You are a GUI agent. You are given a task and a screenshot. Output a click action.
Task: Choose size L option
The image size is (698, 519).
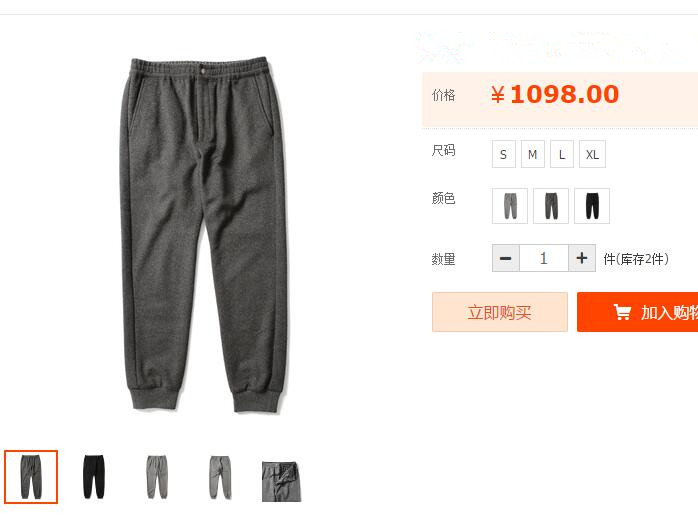pos(562,154)
